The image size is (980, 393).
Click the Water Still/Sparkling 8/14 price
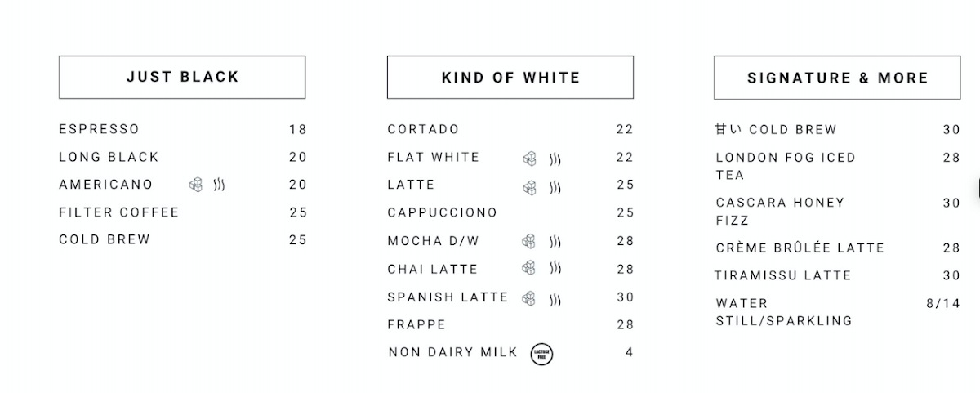[x=942, y=303]
